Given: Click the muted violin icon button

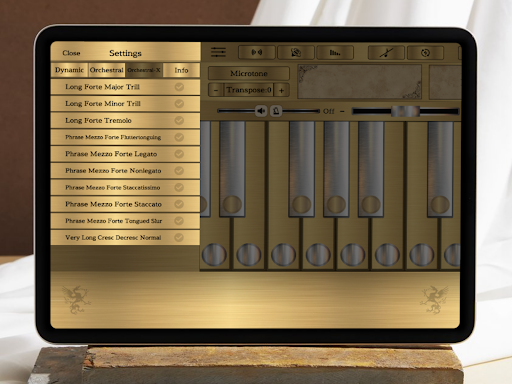Looking at the screenshot, I should pos(386,53).
